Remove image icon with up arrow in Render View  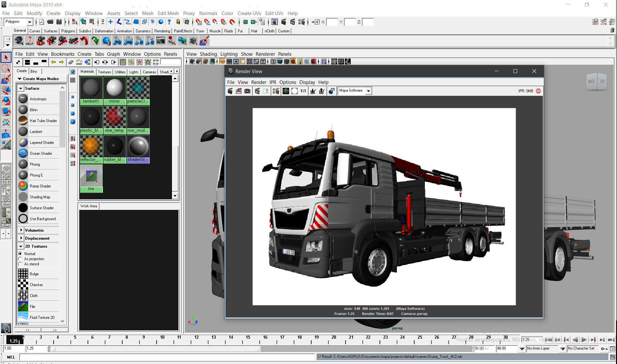click(x=322, y=91)
